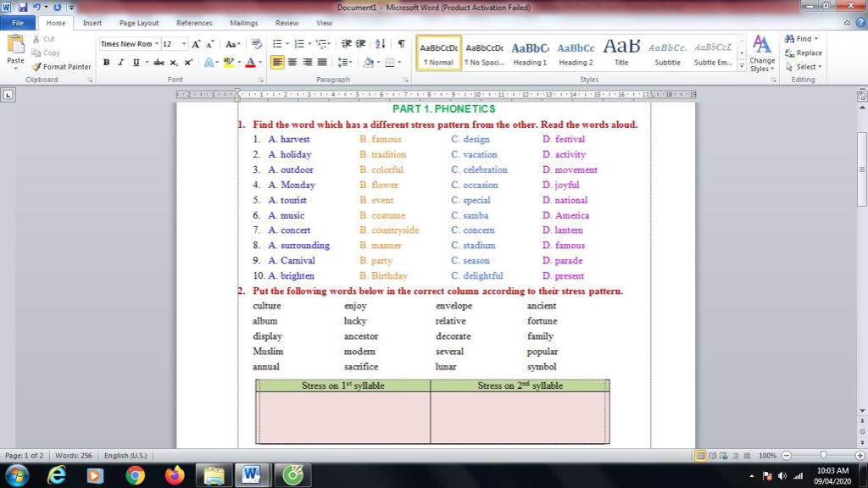Open the borders dropdown arrow

(x=400, y=63)
